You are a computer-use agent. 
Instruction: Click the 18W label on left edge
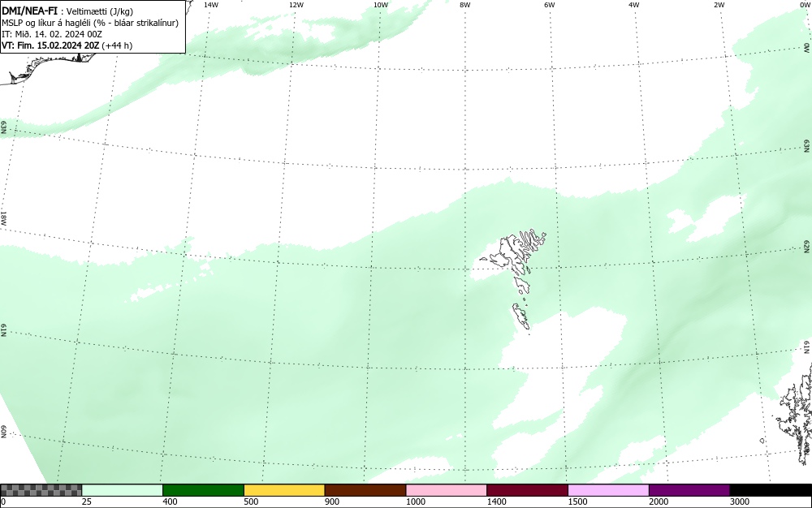click(x=3, y=217)
